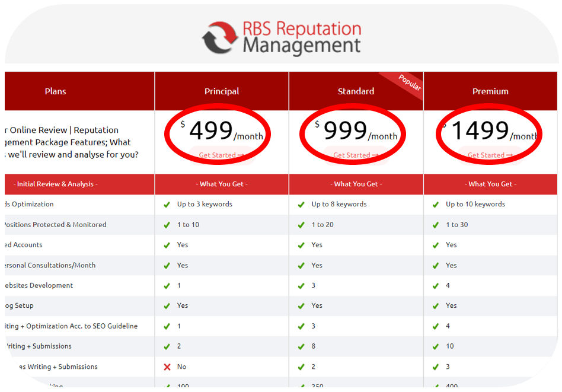Click What You Get under Premium

(490, 184)
